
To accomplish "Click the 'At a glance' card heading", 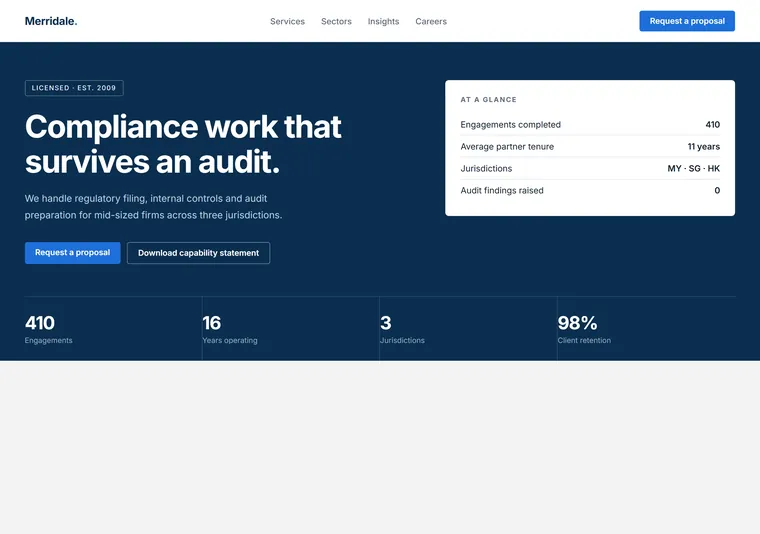I will pyautogui.click(x=489, y=99).
